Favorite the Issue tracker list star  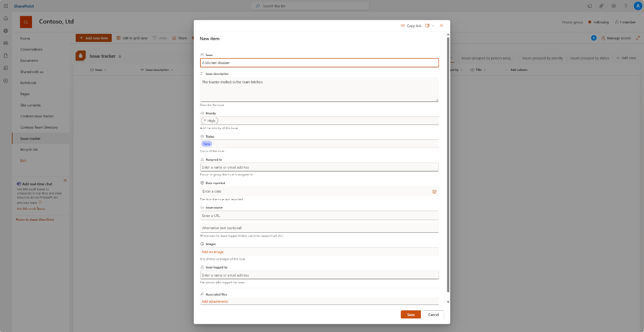[120, 56]
